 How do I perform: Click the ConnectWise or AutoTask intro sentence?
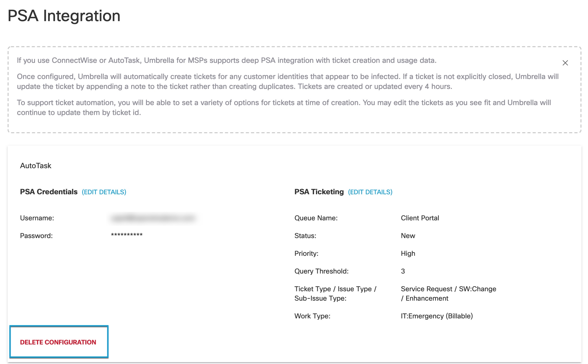226,60
